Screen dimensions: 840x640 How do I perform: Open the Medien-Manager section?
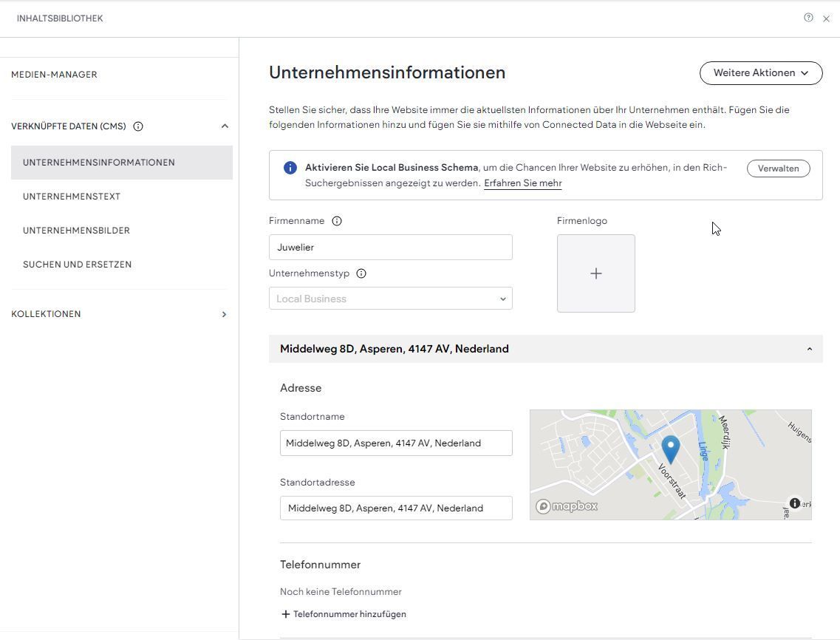tap(54, 75)
